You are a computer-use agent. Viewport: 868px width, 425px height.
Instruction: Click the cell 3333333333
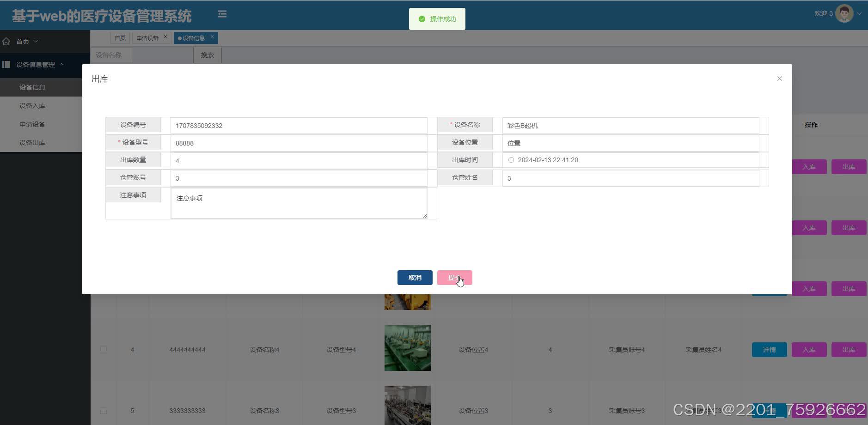[x=187, y=411]
